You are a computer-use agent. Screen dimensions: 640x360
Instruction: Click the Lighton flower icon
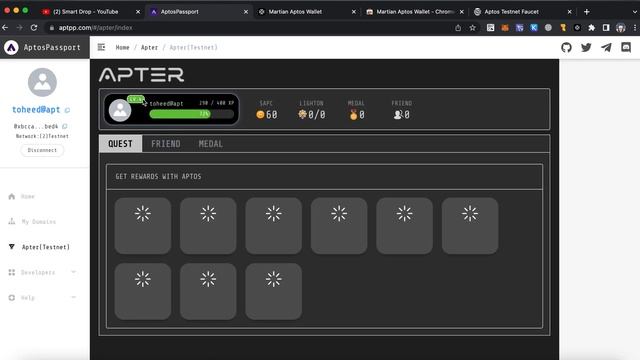click(x=302, y=114)
